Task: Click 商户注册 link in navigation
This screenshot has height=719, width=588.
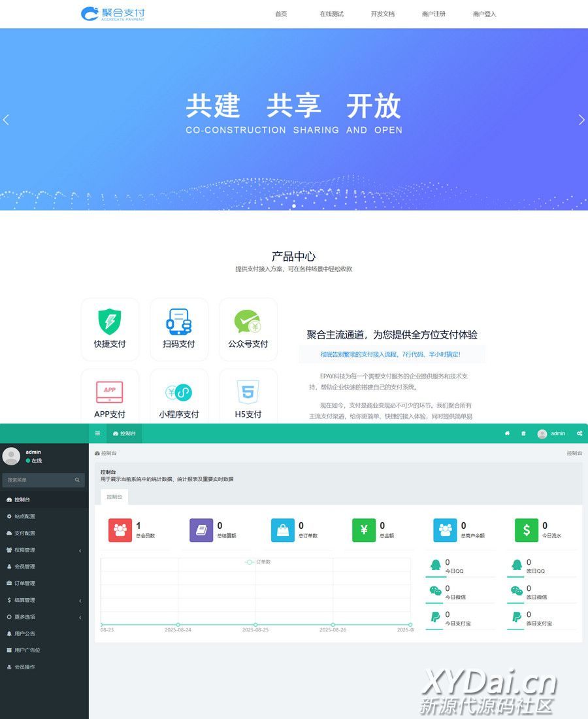Action: point(434,14)
